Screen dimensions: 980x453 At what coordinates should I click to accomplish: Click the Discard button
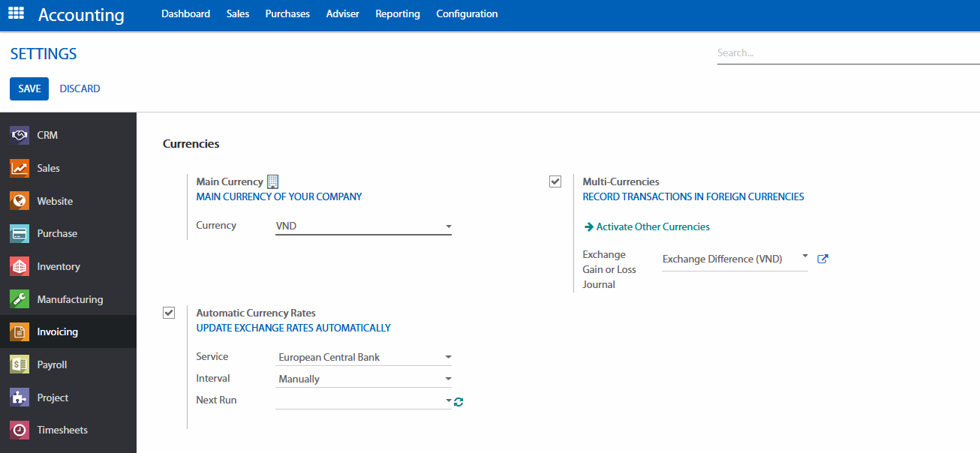pos(80,88)
